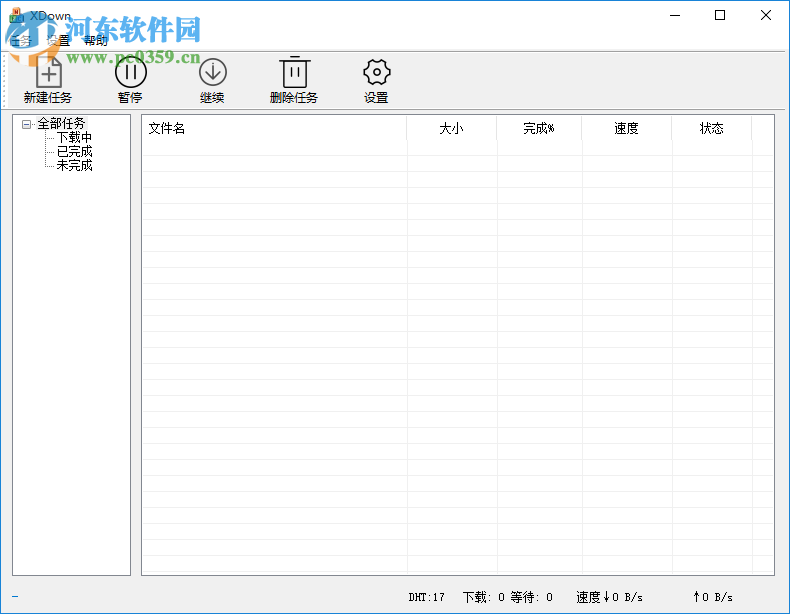Viewport: 790px width, 614px height.
Task: Select 全部任务 in the task tree
Action: (61, 123)
